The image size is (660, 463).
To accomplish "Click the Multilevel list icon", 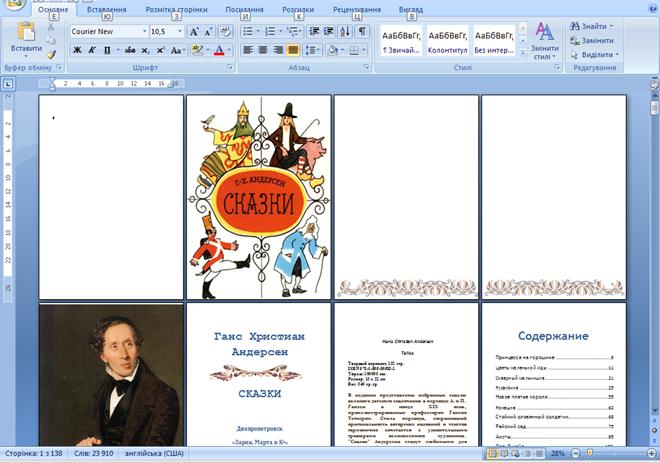I will [292, 32].
